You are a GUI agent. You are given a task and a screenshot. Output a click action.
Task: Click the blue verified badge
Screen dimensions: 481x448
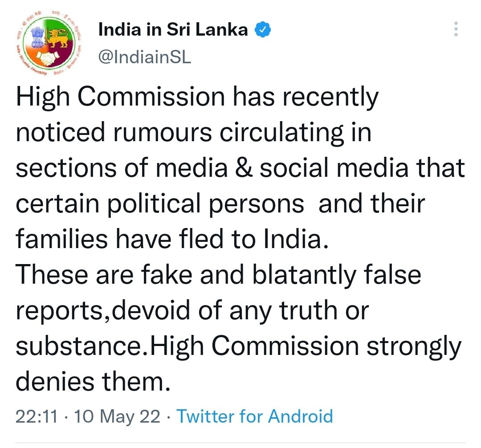(263, 30)
